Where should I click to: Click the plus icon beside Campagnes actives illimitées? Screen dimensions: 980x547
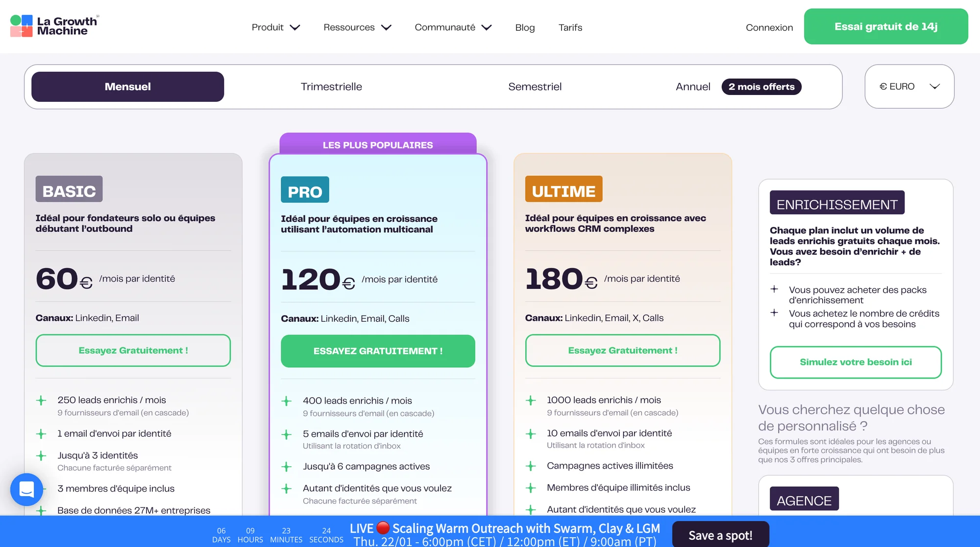tap(531, 466)
